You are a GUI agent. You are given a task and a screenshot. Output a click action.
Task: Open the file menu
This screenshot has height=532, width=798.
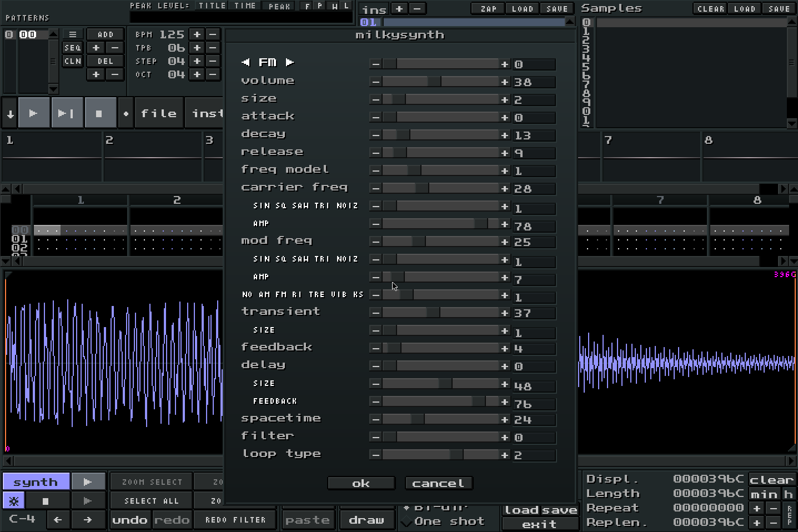(x=158, y=113)
